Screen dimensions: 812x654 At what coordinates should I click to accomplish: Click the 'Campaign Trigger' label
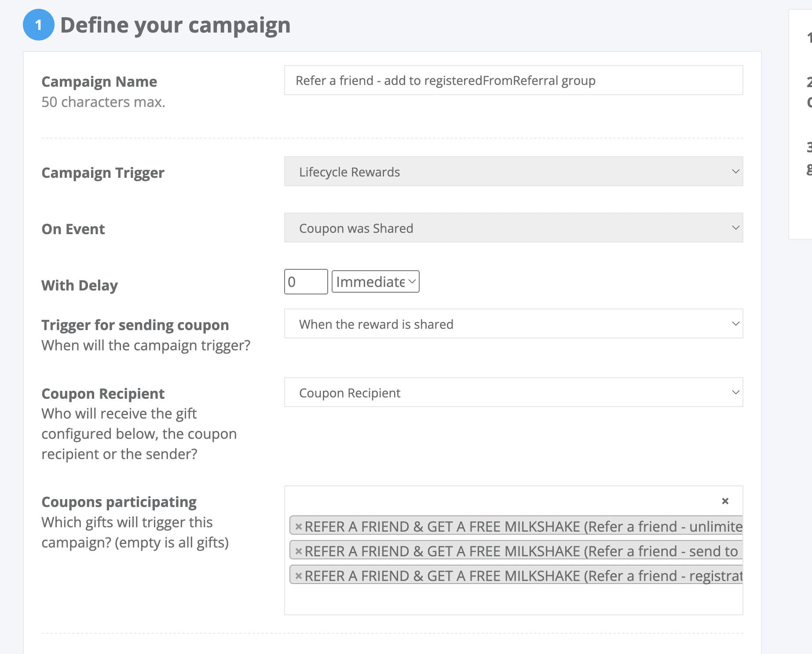[x=103, y=173]
